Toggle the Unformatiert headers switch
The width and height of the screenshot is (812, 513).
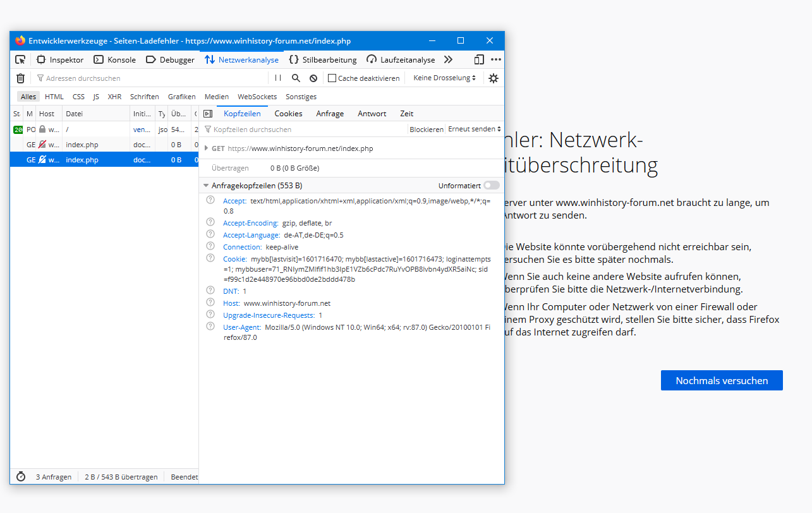coord(491,186)
